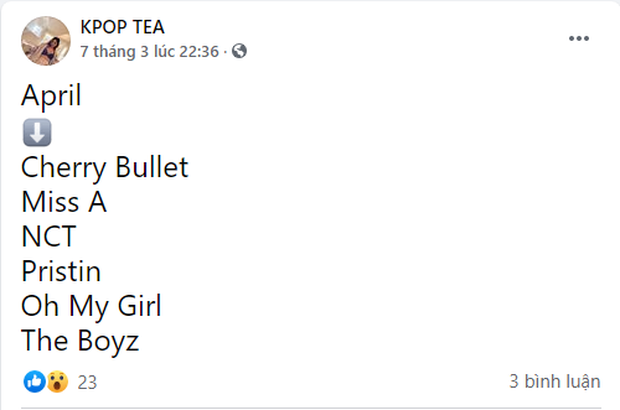The height and width of the screenshot is (410, 620).
Task: Click the down arrow emoji in post
Action: tap(36, 132)
